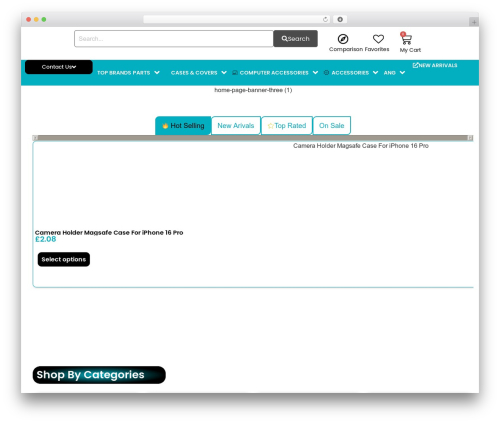Screen dimensions: 500x423
Task: Expand the Contact Us dropdown
Action: click(x=59, y=67)
